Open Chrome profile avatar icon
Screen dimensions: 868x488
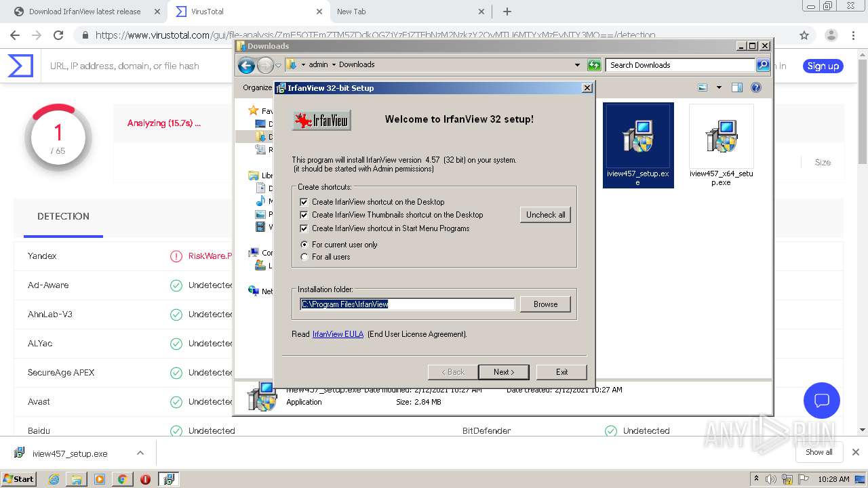click(831, 35)
